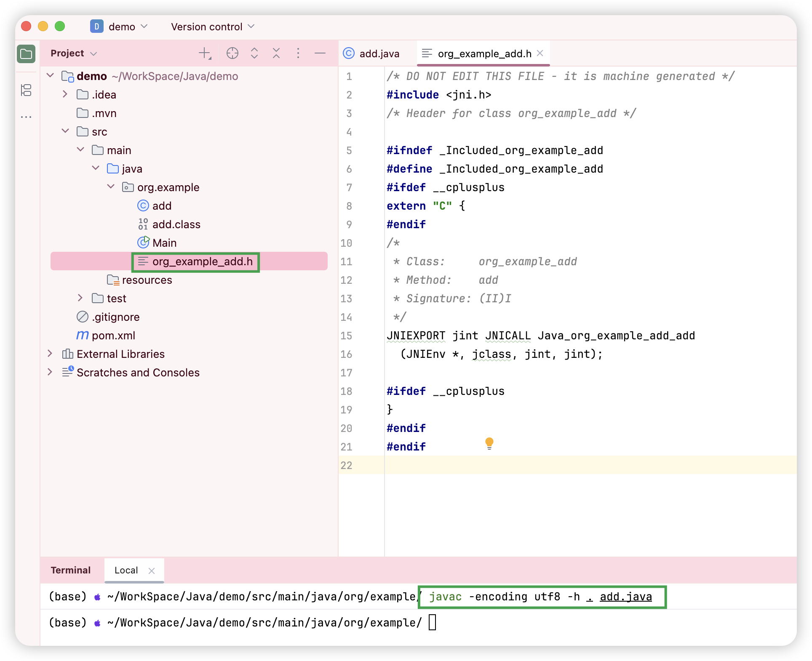
Task: Click the org_example_add.h file icon in tree
Action: (143, 261)
